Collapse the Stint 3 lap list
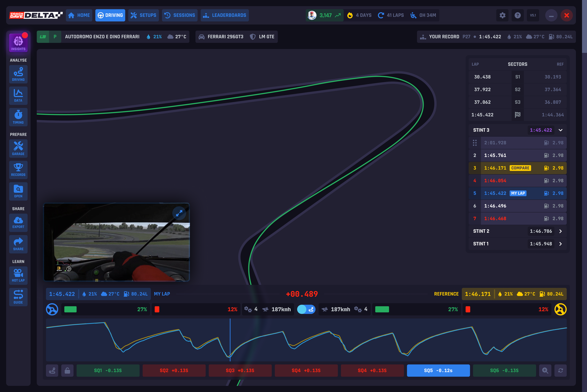This screenshot has height=392, width=587. point(561,130)
